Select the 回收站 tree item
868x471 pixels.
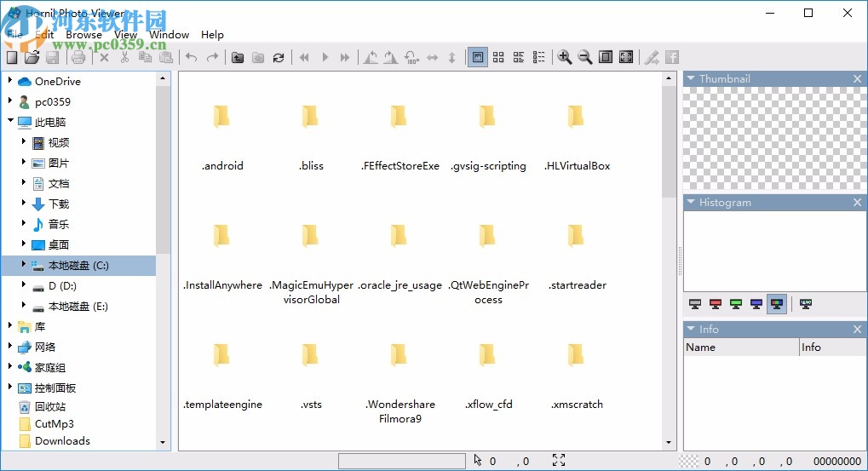point(50,407)
